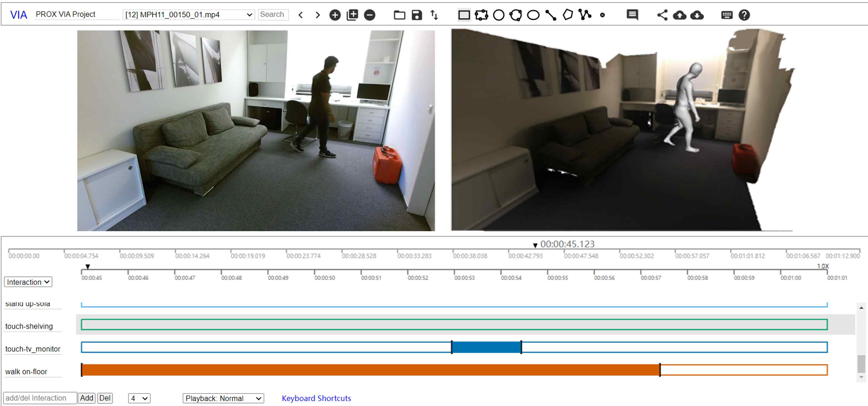Open the Playback: Normal speed dropdown
The width and height of the screenshot is (868, 406).
click(223, 398)
